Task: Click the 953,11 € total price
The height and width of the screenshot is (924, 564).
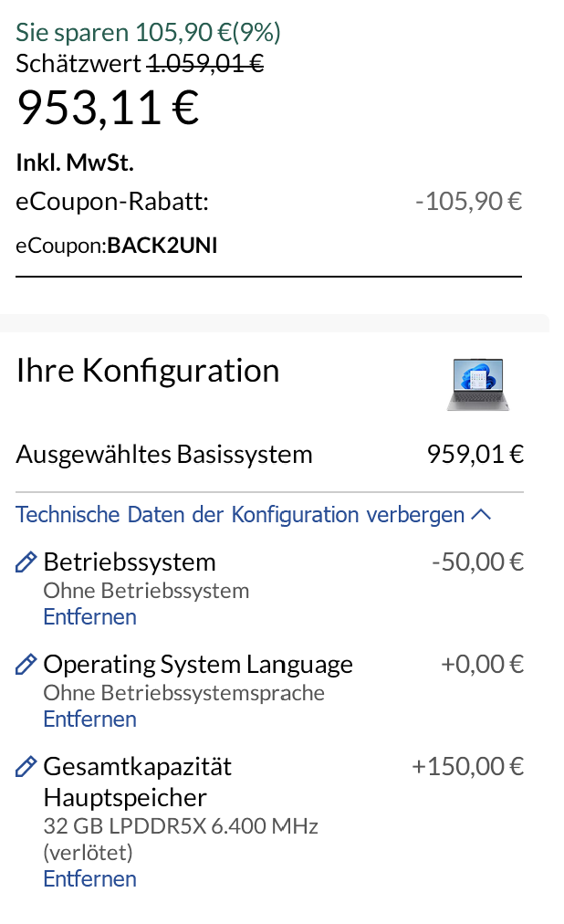Action: click(108, 109)
